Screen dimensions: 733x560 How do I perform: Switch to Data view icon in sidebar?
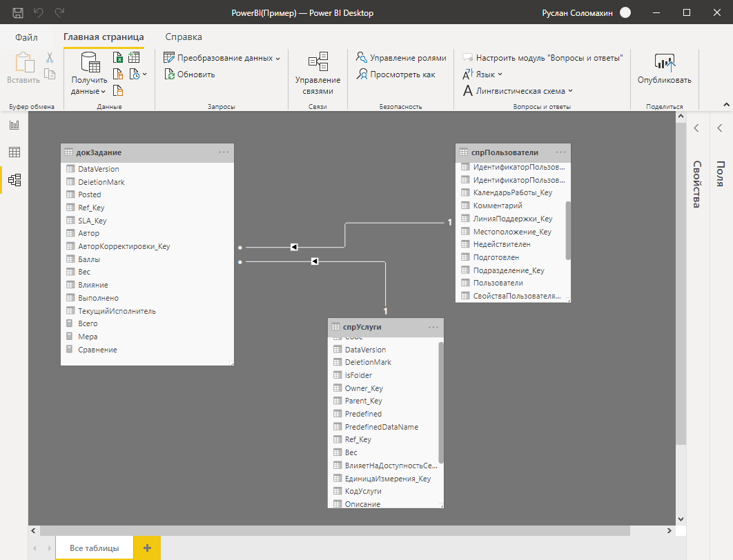(x=14, y=152)
